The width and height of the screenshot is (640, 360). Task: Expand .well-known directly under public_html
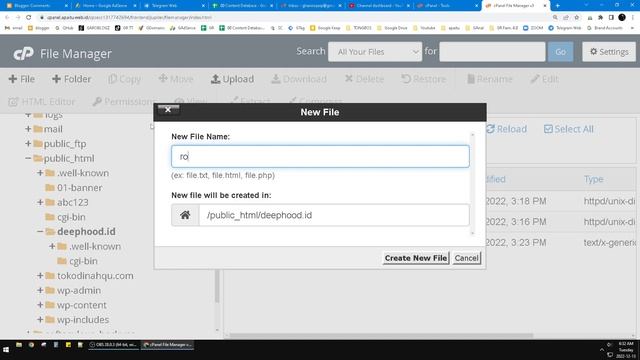coord(40,173)
